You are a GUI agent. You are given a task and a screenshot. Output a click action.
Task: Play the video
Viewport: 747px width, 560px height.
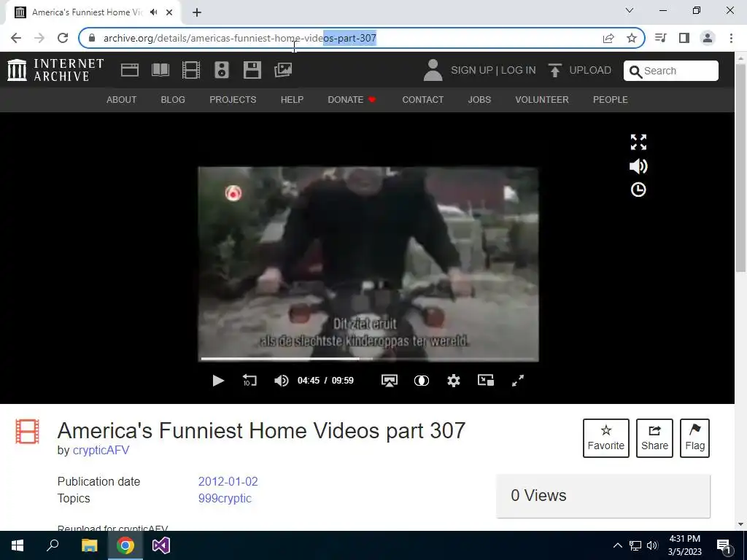[218, 381]
